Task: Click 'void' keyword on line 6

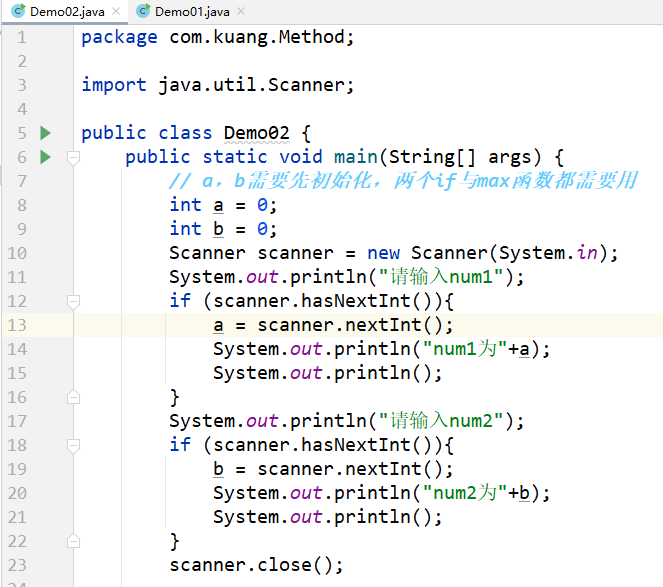Action: click(301, 157)
